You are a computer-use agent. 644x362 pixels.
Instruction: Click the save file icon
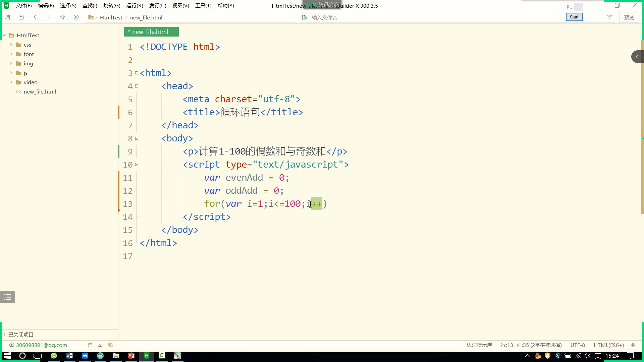(21, 17)
